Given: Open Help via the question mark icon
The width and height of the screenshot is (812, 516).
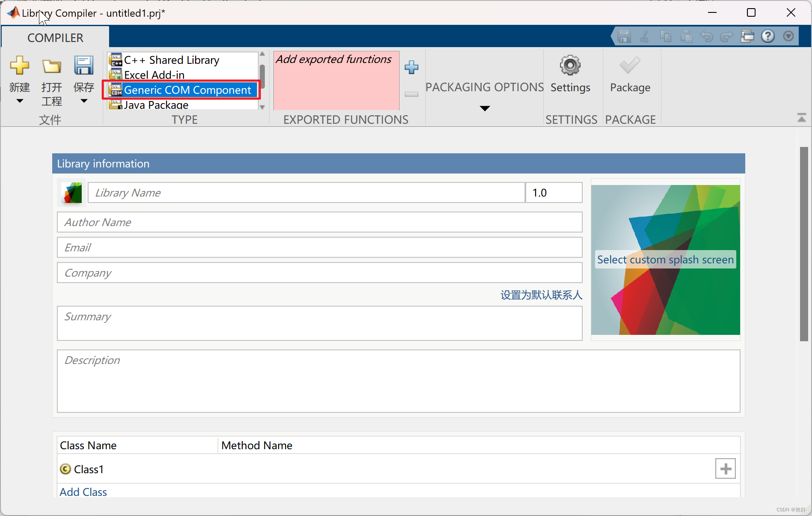Looking at the screenshot, I should coord(768,36).
